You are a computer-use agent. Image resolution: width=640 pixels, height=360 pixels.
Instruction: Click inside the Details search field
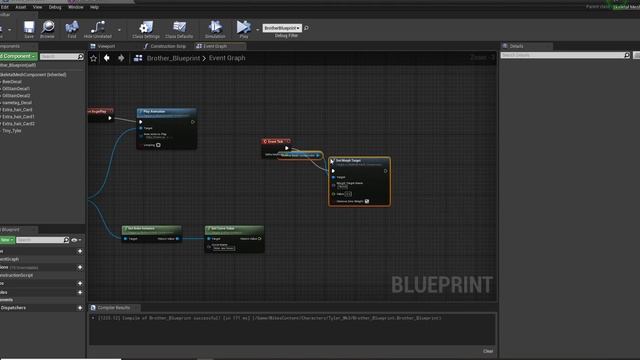click(562, 55)
